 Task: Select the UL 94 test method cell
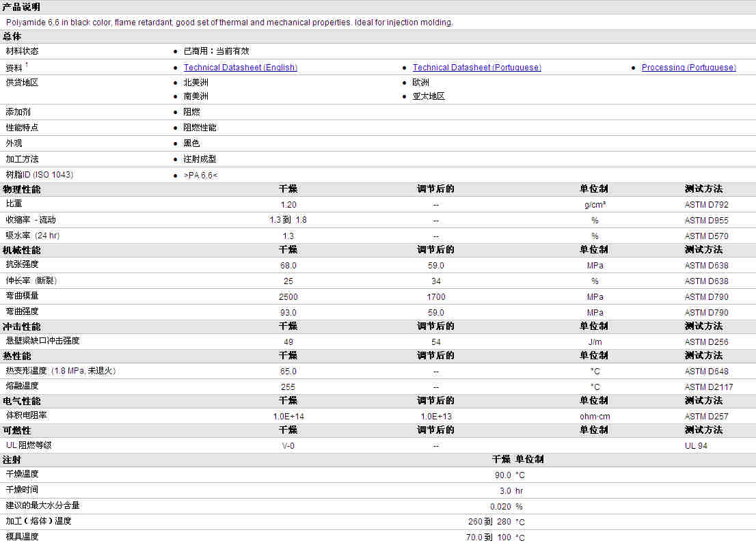696,446
